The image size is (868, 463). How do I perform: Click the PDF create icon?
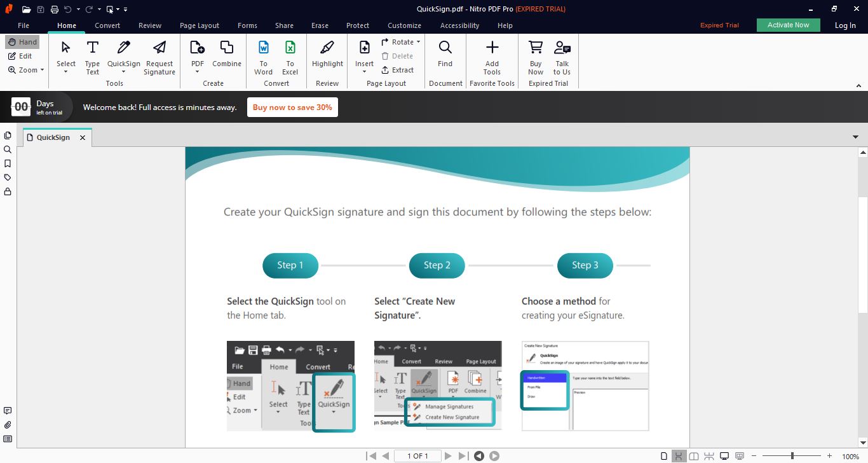(x=198, y=48)
